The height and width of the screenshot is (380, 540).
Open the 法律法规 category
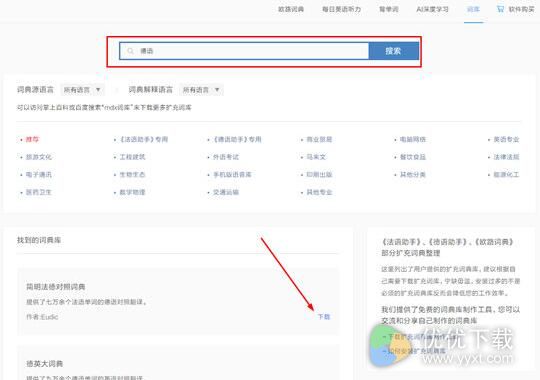[506, 157]
